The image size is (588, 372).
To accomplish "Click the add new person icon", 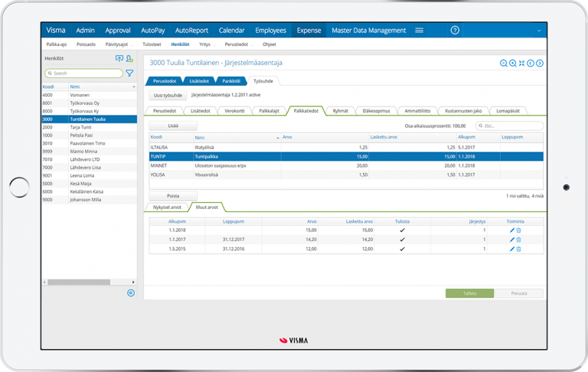I will (x=129, y=58).
